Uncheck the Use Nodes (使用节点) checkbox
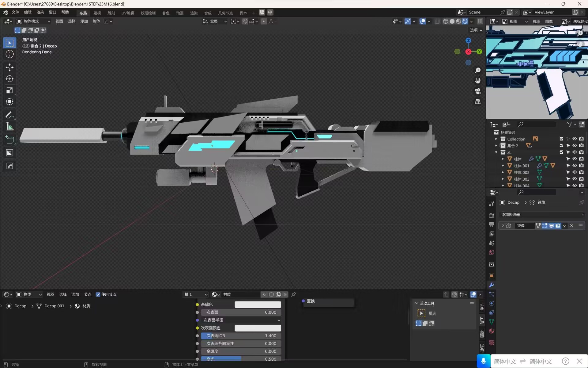Image resolution: width=588 pixels, height=368 pixels. tap(98, 294)
